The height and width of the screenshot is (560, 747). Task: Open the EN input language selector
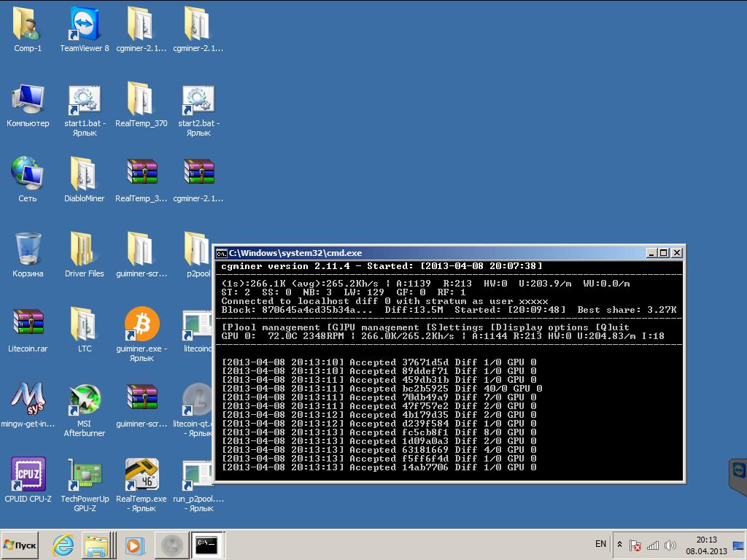pos(600,544)
